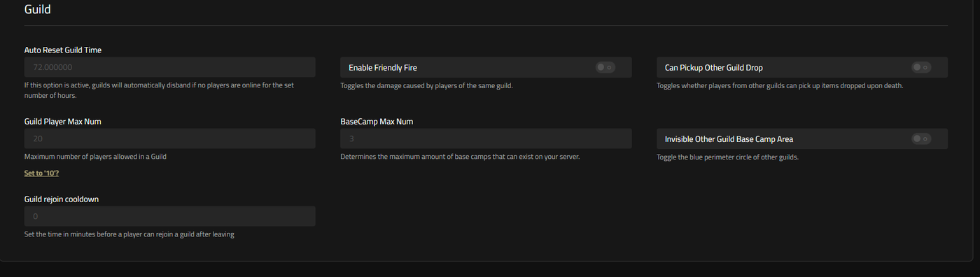This screenshot has width=980, height=277.
Task: Focus the Auto Reset Guild Time field
Action: click(170, 67)
